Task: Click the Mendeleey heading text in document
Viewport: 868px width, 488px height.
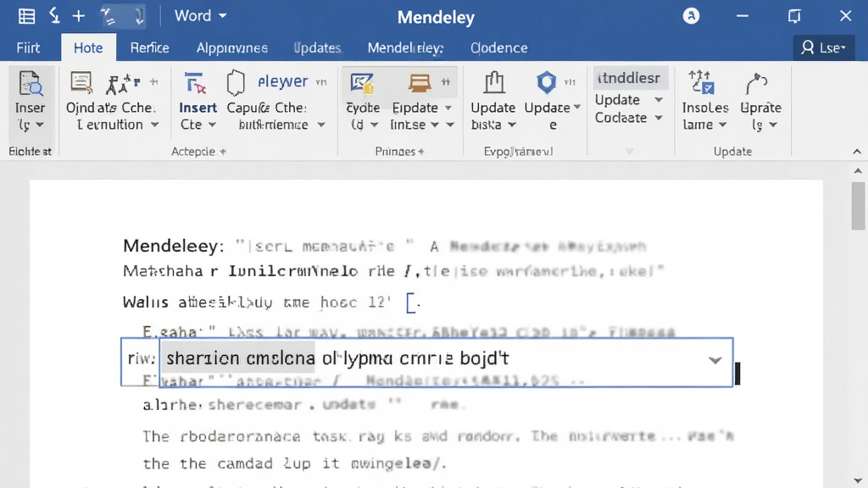Action: coord(174,246)
